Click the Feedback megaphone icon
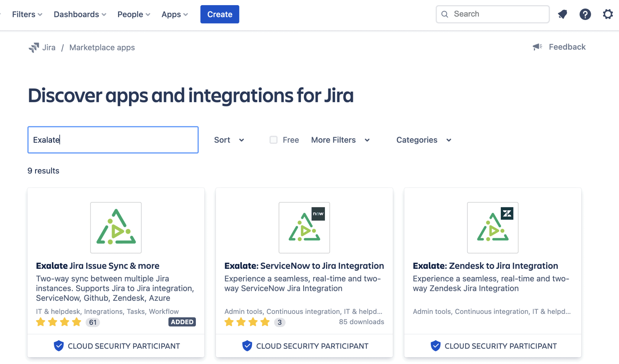619x364 pixels. pos(537,47)
